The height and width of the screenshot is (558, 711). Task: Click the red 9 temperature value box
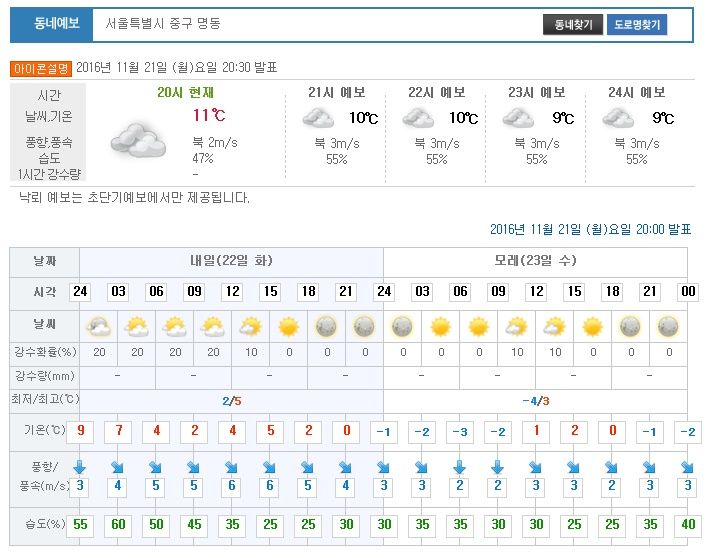tap(81, 431)
